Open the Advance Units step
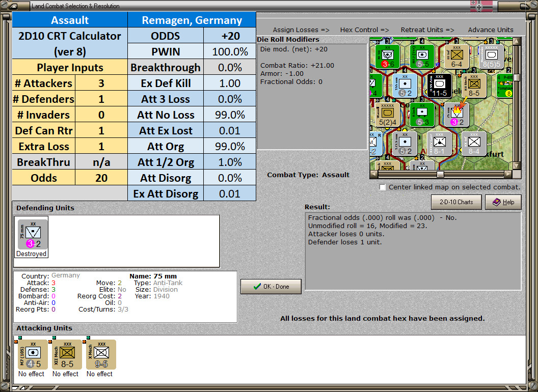Screen dimensions: 538x392 (x=491, y=30)
